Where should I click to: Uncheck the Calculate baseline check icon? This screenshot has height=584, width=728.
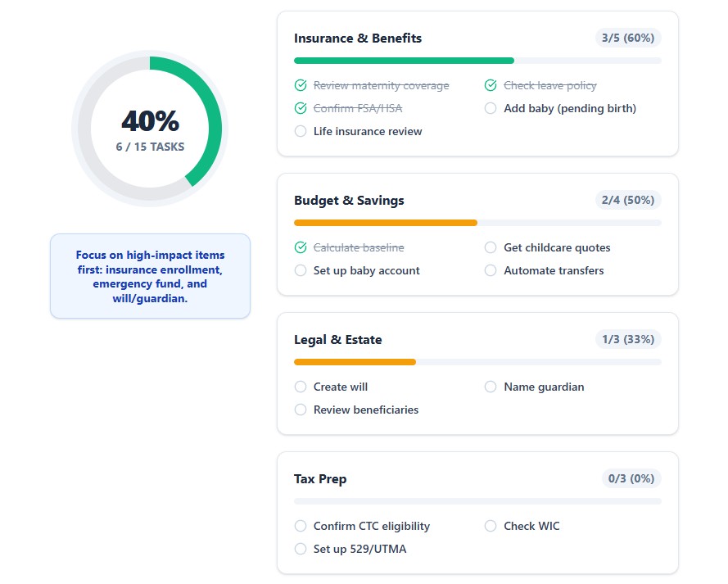(301, 247)
